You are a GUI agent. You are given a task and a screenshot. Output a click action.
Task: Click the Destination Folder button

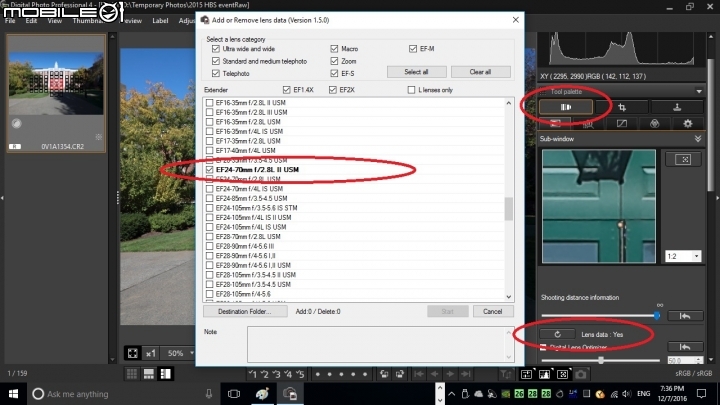[245, 311]
